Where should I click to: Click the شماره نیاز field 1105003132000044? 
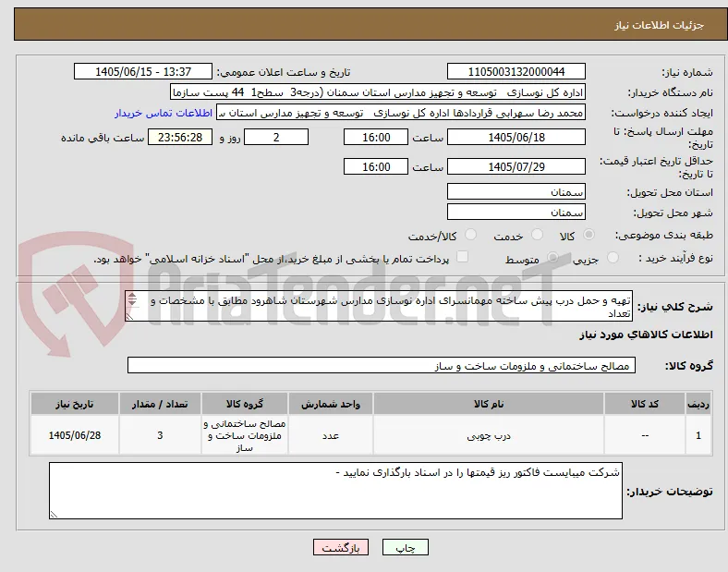pos(516,71)
